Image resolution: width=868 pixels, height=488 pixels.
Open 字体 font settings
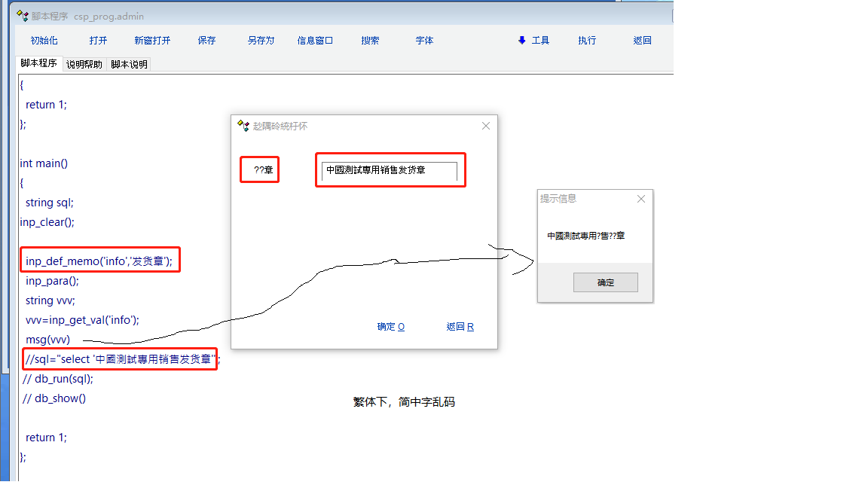click(424, 41)
